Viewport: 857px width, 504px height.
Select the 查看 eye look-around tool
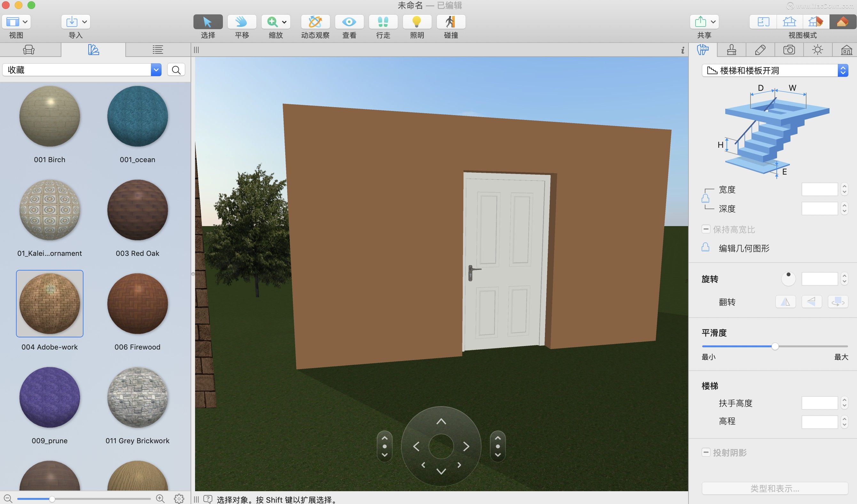(x=349, y=22)
